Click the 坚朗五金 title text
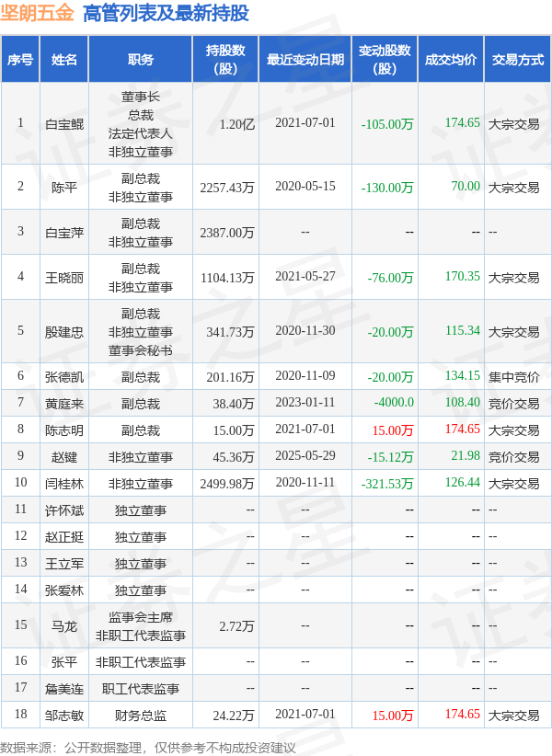This screenshot has width=552, height=756. click(37, 13)
